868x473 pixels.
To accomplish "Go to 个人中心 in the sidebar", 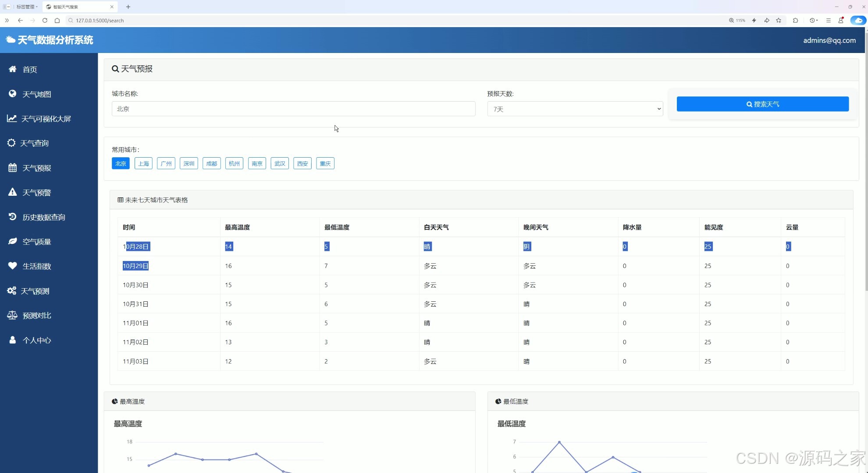I will coord(37,340).
